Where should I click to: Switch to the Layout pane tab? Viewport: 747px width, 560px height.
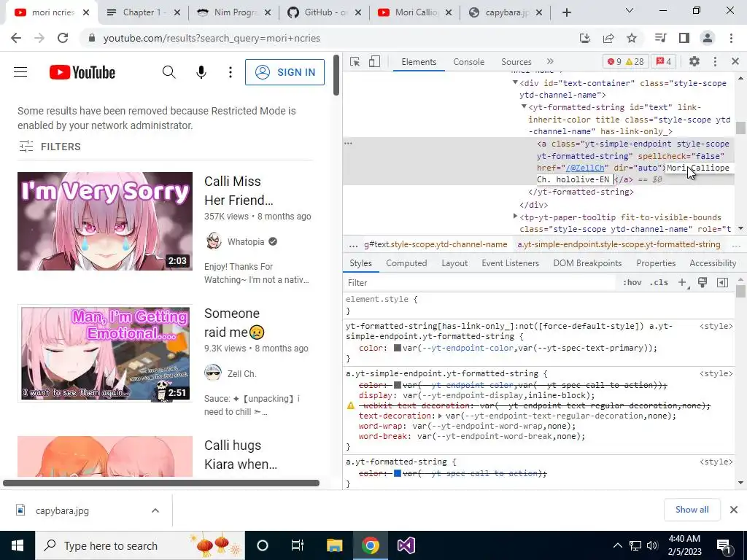pyautogui.click(x=454, y=263)
